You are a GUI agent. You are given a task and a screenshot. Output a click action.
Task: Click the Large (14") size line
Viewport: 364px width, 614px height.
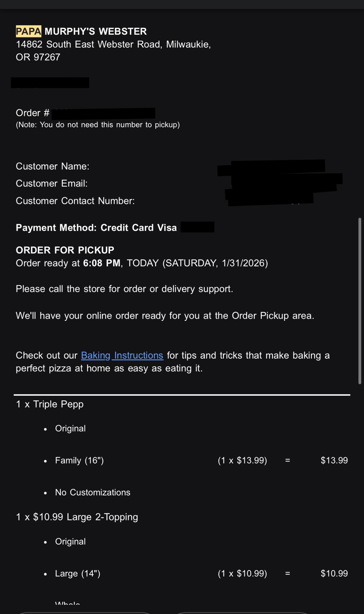point(77,574)
